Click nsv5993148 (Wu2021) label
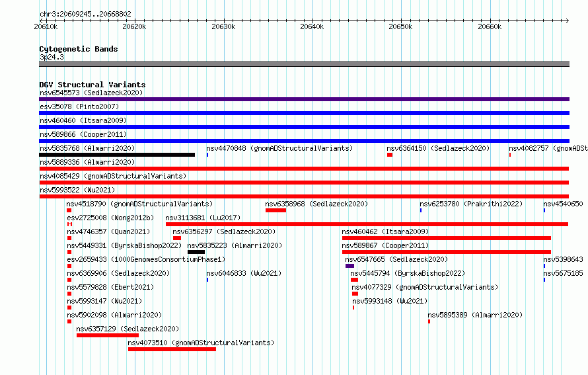The width and height of the screenshot is (588, 375). point(390,301)
